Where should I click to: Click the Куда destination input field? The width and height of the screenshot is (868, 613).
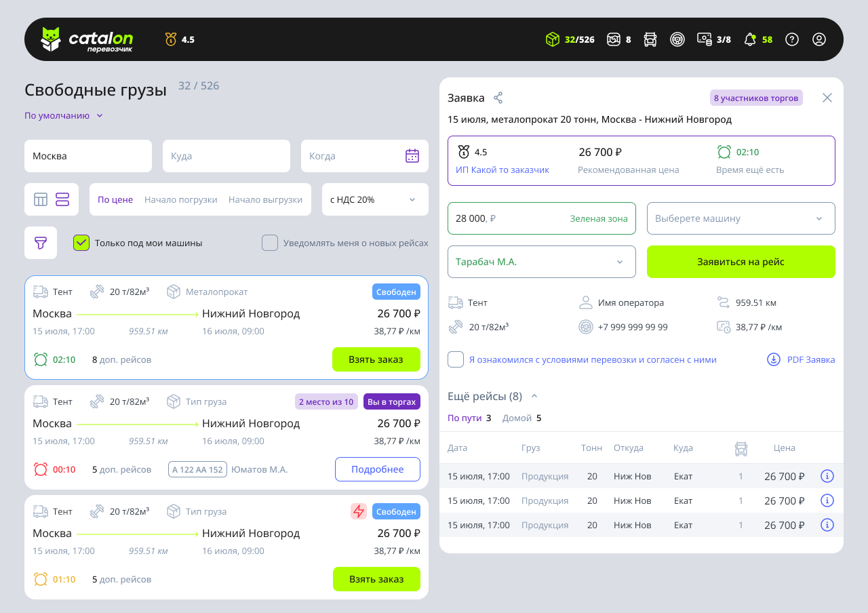pyautogui.click(x=226, y=156)
